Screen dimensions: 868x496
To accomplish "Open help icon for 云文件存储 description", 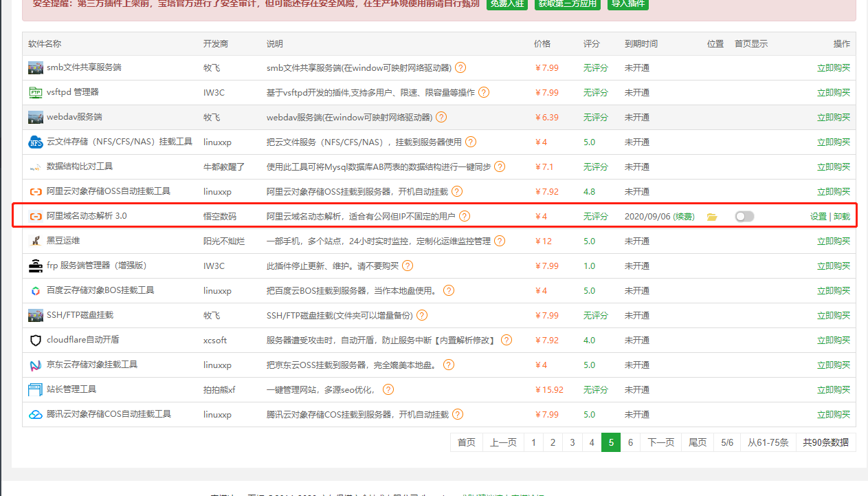I will [471, 142].
